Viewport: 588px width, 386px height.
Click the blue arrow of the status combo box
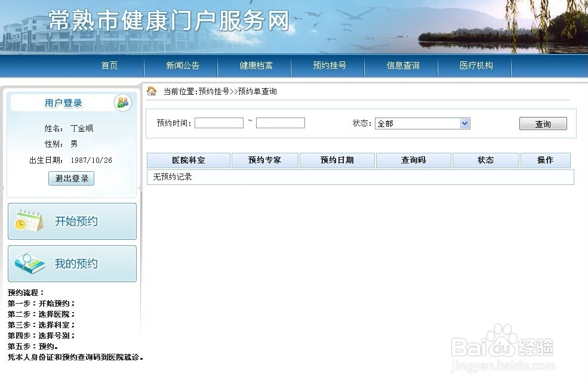point(464,123)
